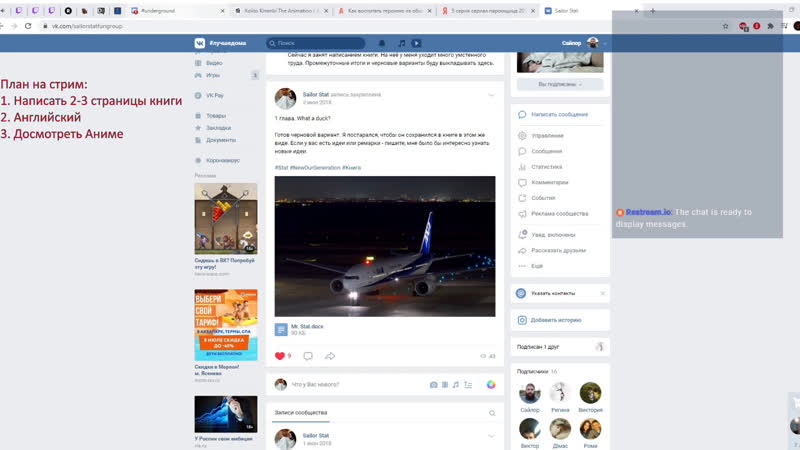800x450 pixels.
Task: Dismiss the 'Указать контакты' prompt
Action: click(x=602, y=293)
